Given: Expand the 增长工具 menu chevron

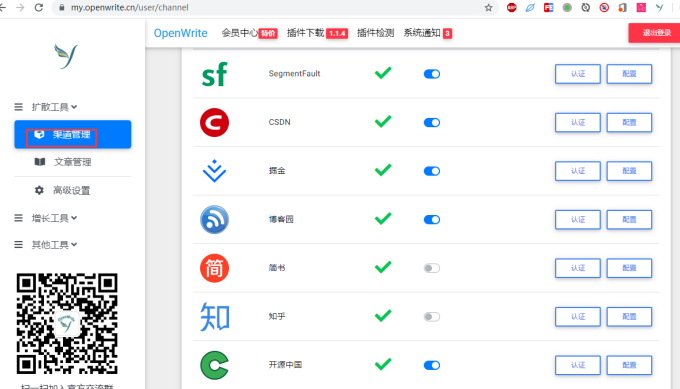Looking at the screenshot, I should (74, 218).
